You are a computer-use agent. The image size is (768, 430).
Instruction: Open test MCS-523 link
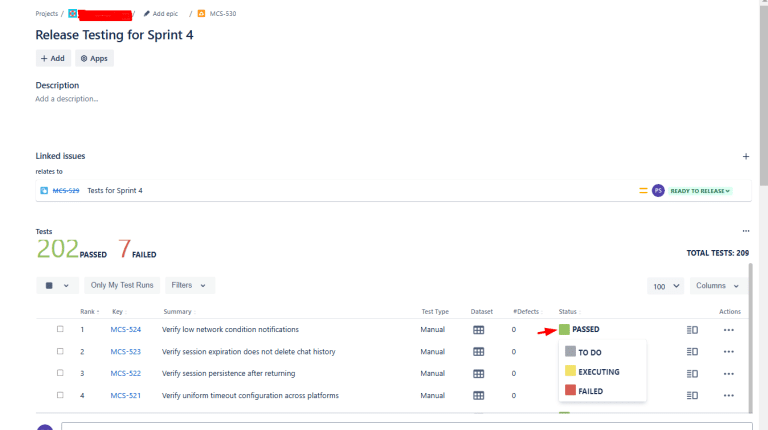tap(125, 352)
